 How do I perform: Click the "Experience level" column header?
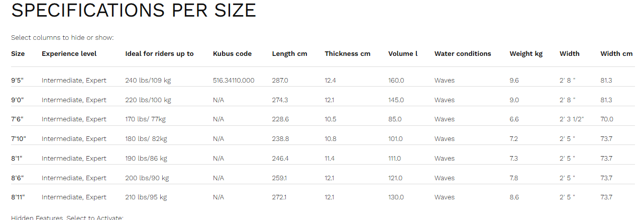pos(69,54)
